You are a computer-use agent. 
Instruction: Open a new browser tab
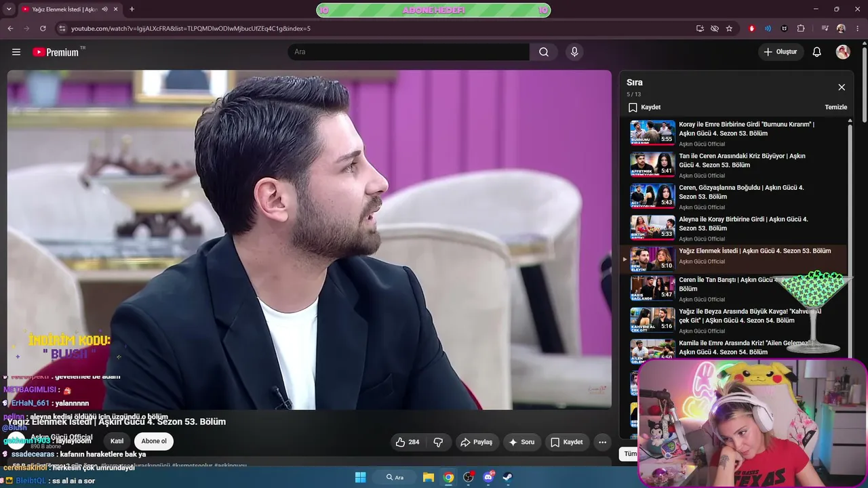click(132, 9)
